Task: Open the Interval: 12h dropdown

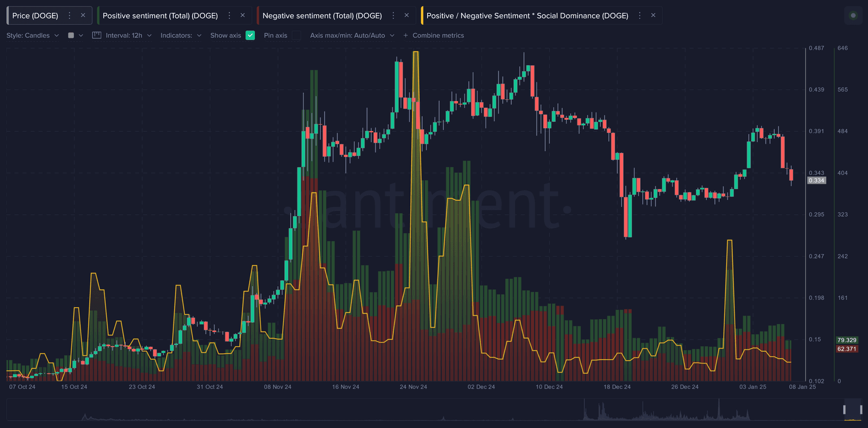Action: (128, 35)
